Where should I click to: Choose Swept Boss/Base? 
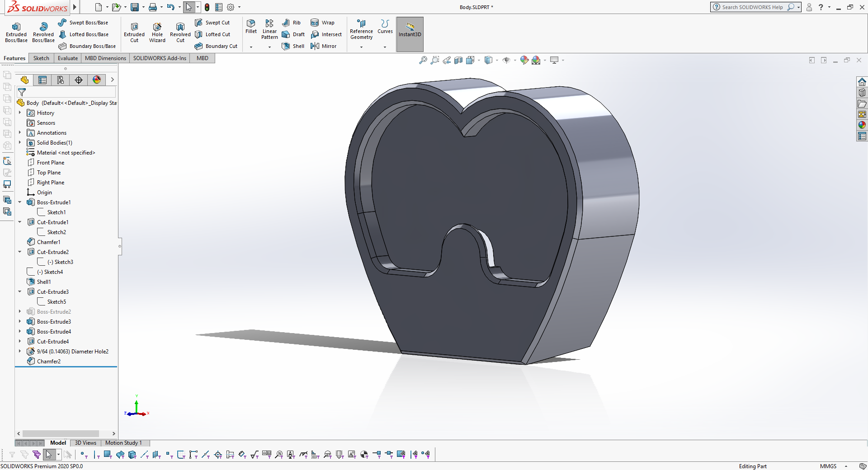[x=83, y=23]
